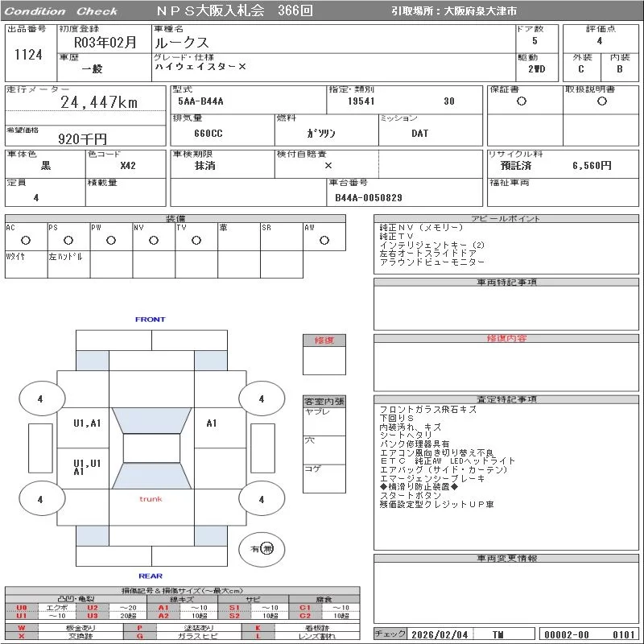Select the 修復内容 red header
Viewport: 644px width, 644px height.
pos(507,339)
